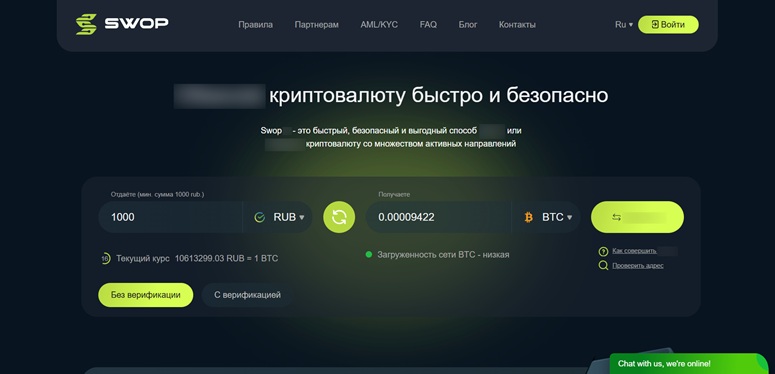
Task: Go to the "Партнерам" page
Action: click(317, 25)
